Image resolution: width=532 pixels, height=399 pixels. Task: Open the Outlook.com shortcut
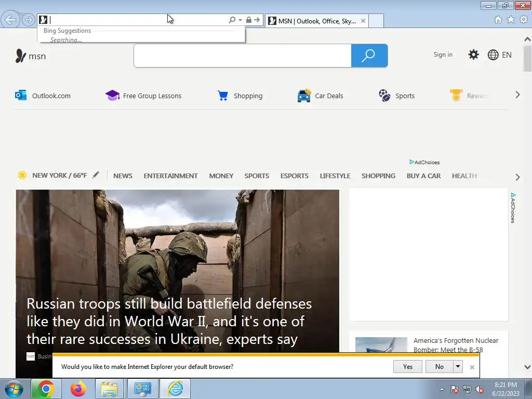click(x=43, y=96)
